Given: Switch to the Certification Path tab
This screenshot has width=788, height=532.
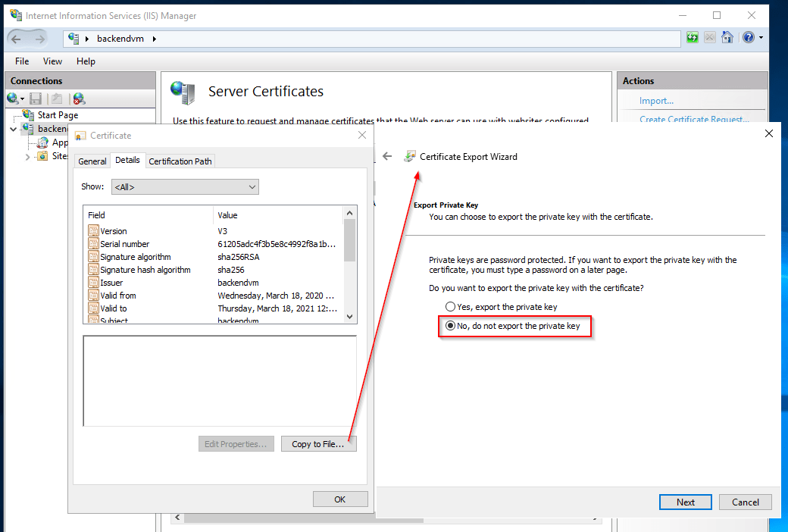Looking at the screenshot, I should (x=180, y=161).
